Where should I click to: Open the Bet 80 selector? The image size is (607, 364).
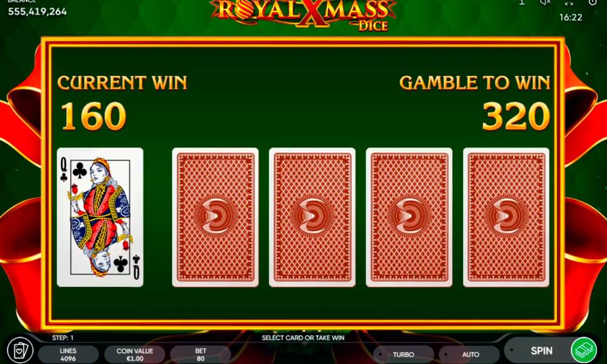pos(200,354)
